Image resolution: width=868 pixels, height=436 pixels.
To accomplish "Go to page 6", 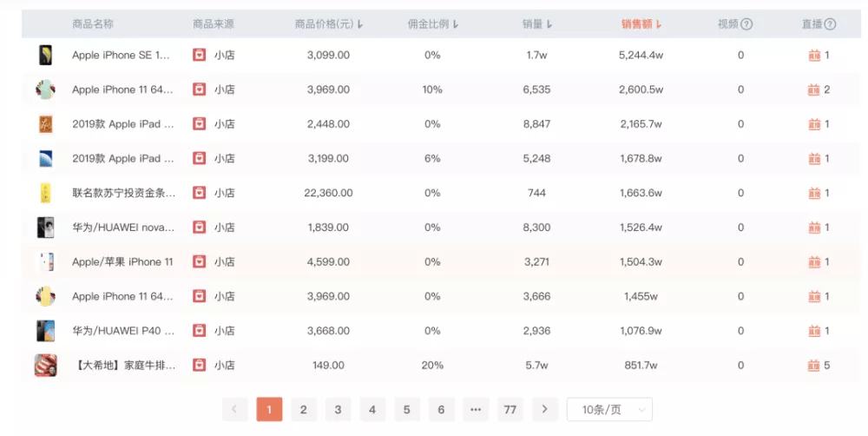I will [x=441, y=409].
